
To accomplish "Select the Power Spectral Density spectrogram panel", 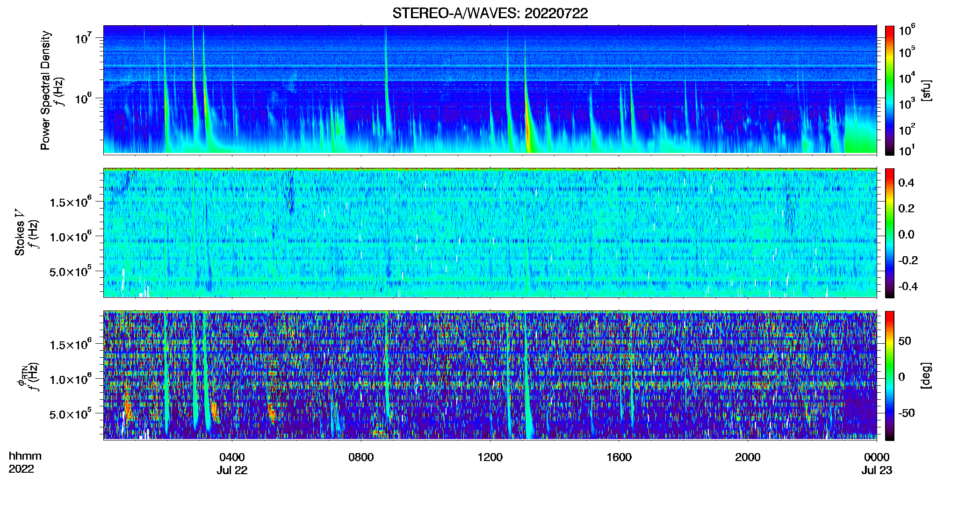I will 490,89.
